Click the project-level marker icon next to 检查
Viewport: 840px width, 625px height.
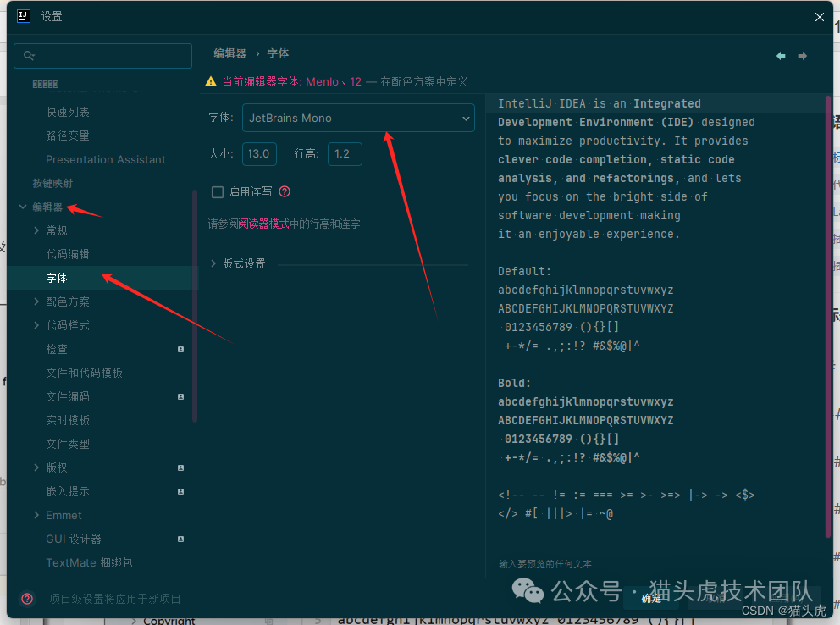coord(180,349)
